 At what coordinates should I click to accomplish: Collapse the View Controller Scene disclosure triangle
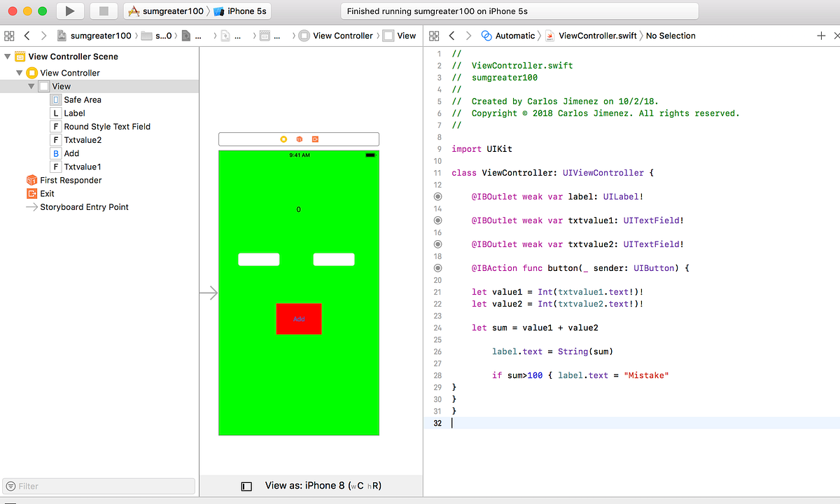coord(8,57)
